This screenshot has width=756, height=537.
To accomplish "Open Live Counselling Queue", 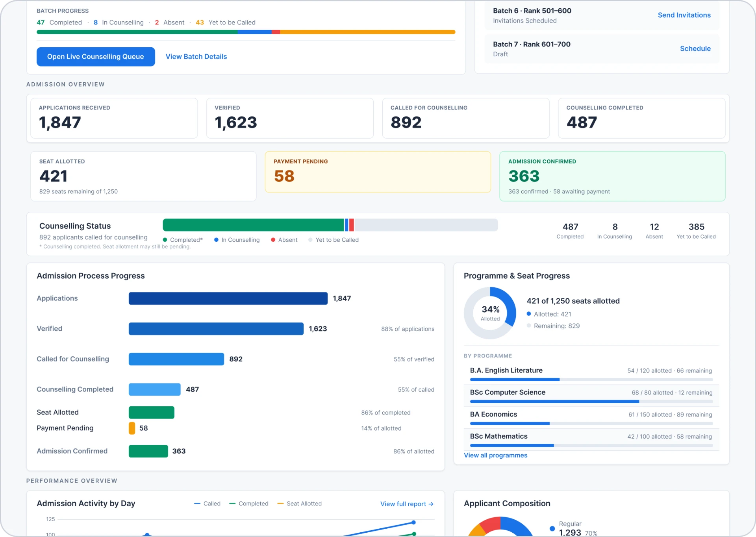I will click(96, 57).
